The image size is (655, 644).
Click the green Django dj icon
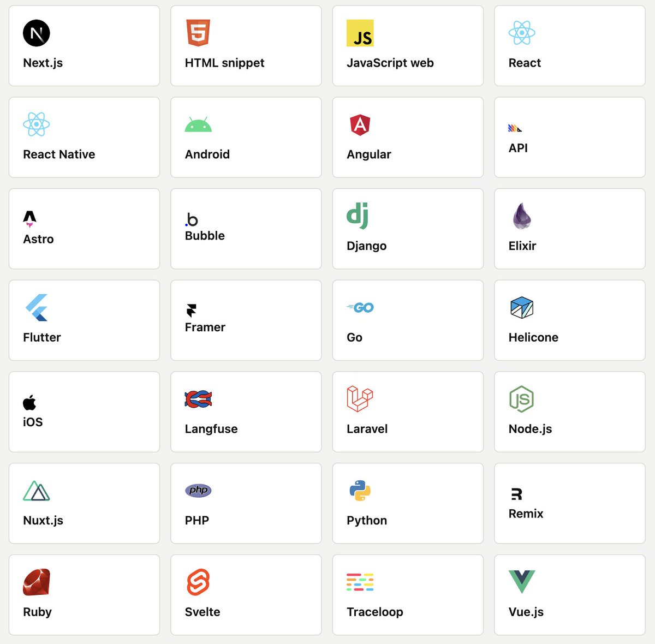(358, 216)
